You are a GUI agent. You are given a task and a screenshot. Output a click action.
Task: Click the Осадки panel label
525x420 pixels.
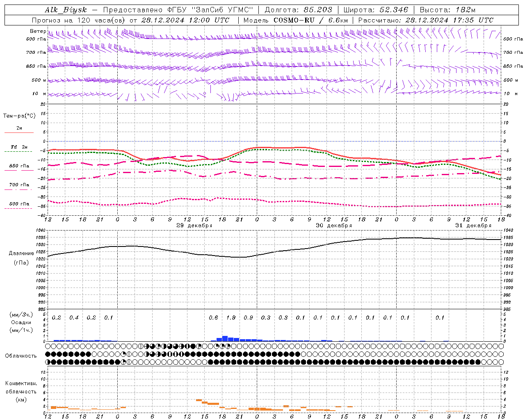coord(21,322)
